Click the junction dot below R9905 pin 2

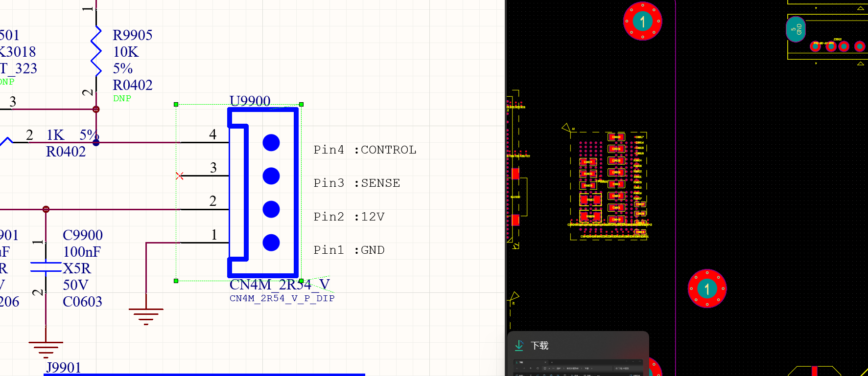[x=96, y=110]
